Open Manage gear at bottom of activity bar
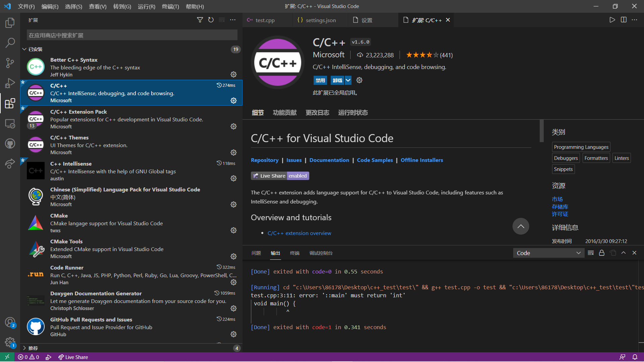 pos(10,343)
